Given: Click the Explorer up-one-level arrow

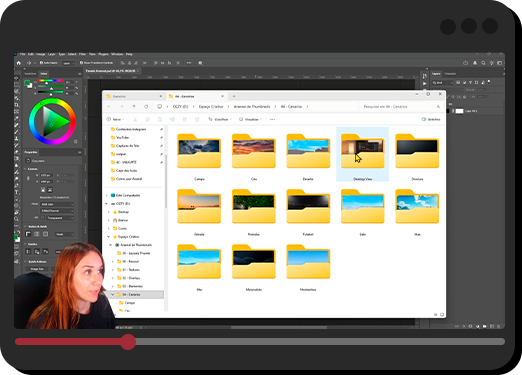Looking at the screenshot, I should 134,107.
